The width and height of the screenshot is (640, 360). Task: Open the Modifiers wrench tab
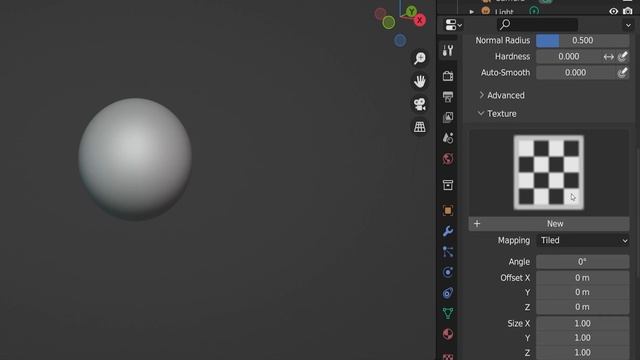(448, 231)
